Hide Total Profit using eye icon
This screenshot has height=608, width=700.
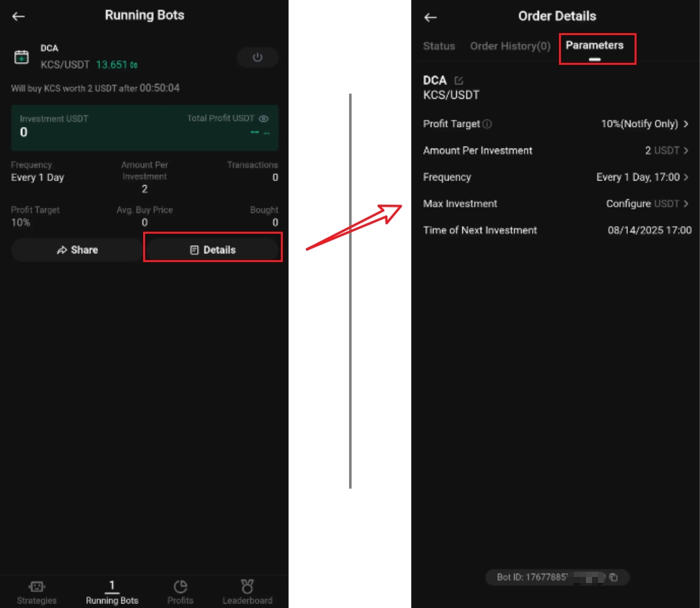point(264,119)
